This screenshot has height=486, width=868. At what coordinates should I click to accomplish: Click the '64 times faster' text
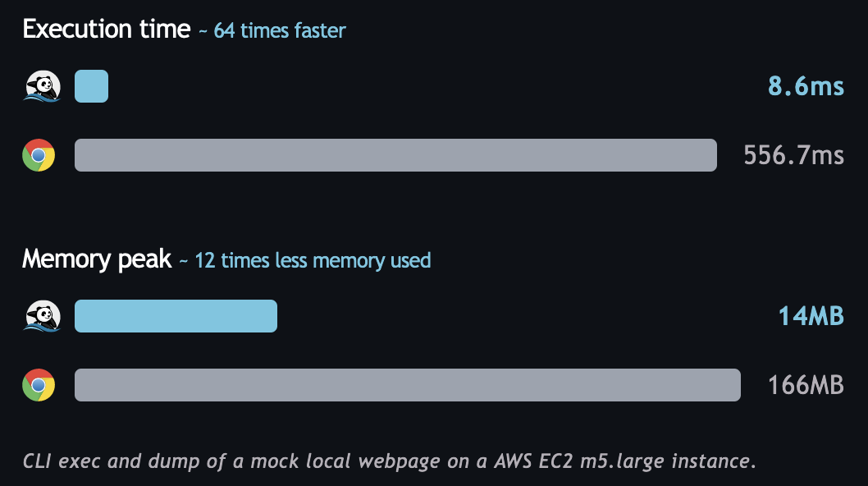click(280, 31)
